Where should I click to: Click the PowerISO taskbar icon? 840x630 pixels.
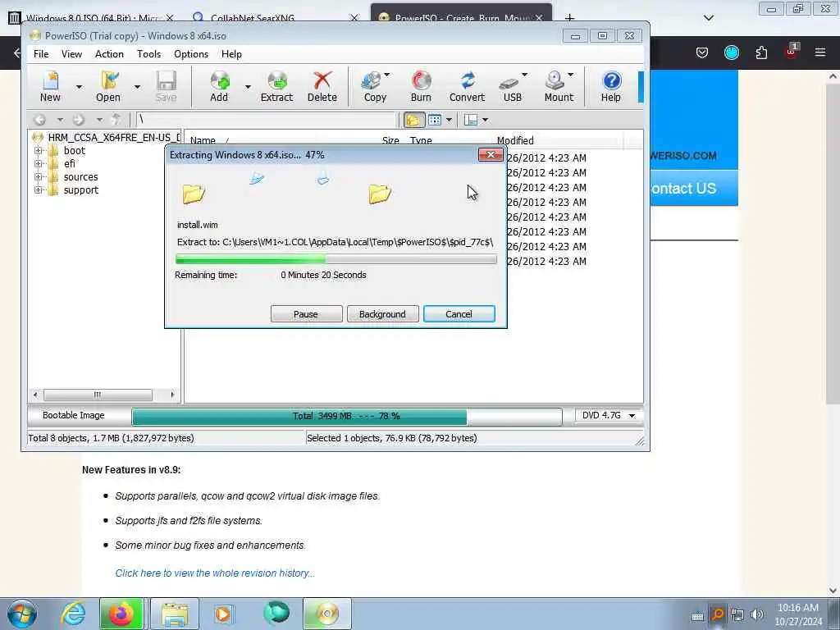click(x=327, y=614)
